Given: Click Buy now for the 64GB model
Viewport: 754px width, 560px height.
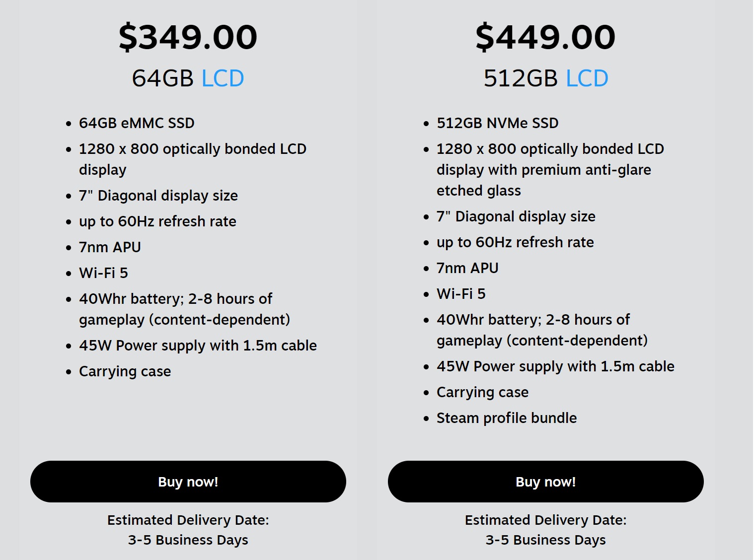Looking at the screenshot, I should click(x=188, y=482).
